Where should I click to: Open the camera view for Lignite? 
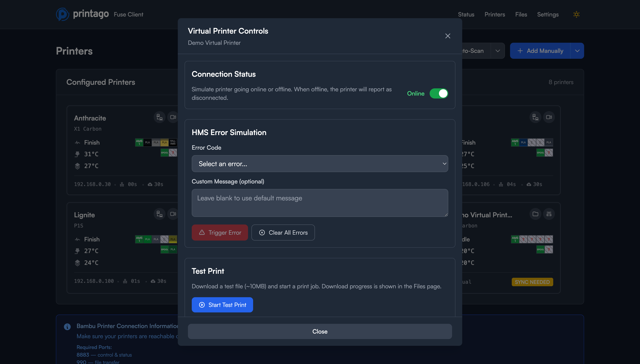pos(173,214)
